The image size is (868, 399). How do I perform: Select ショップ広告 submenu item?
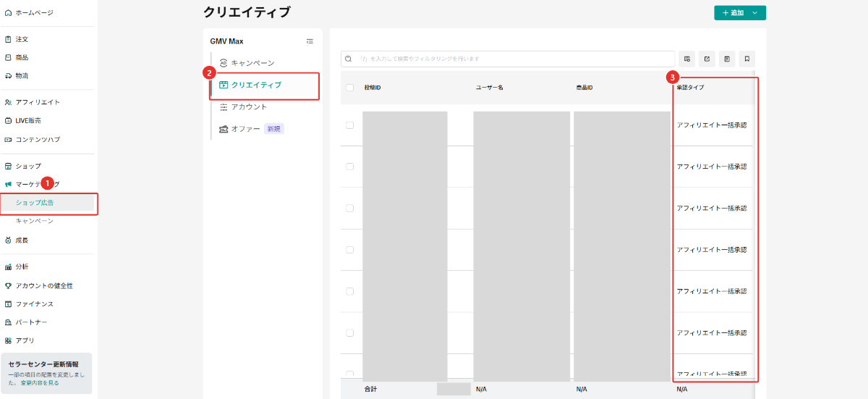point(35,203)
